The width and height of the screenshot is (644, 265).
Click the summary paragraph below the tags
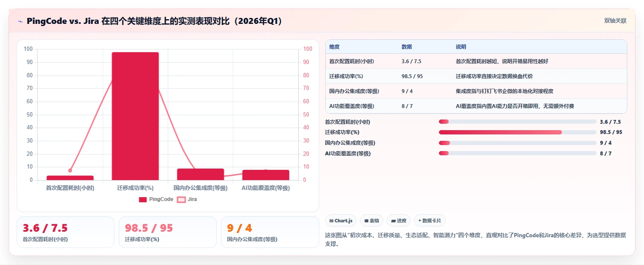point(475,239)
